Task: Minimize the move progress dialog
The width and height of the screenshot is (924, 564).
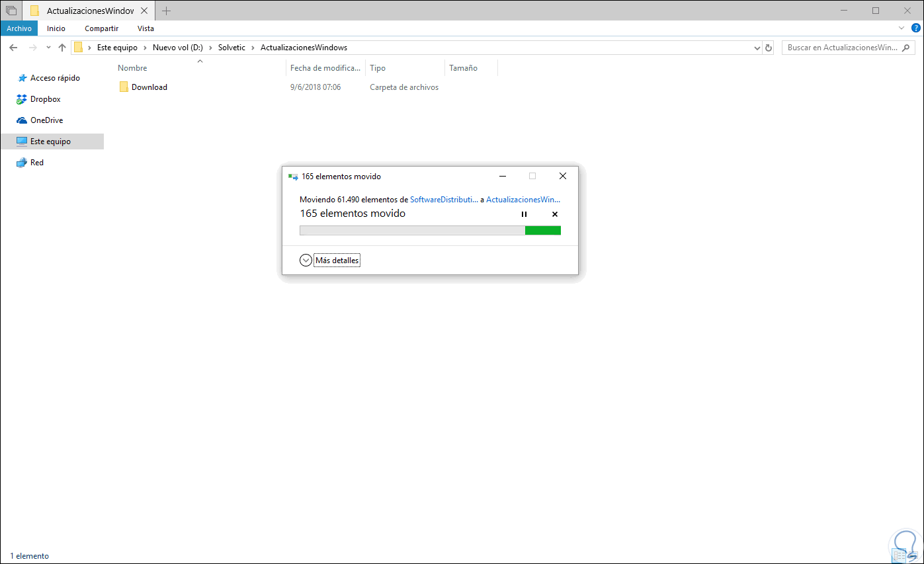Action: point(503,176)
